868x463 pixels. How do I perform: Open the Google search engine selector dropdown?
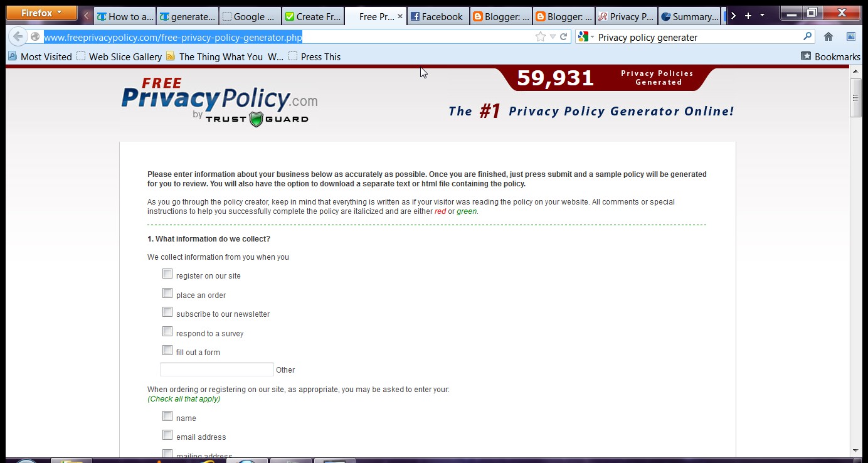[x=586, y=37]
